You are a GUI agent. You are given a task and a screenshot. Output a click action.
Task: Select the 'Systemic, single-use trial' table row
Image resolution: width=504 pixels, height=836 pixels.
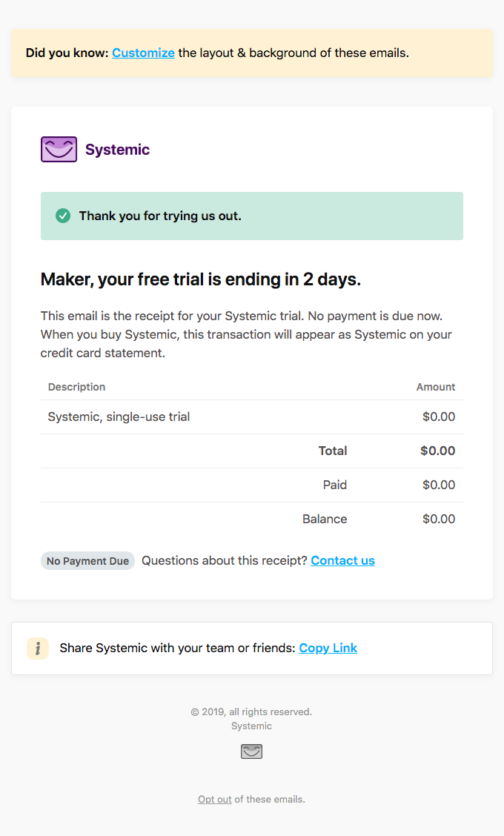[252, 417]
